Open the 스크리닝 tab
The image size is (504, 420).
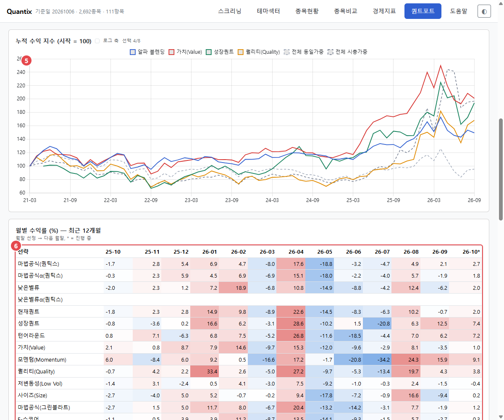[230, 11]
